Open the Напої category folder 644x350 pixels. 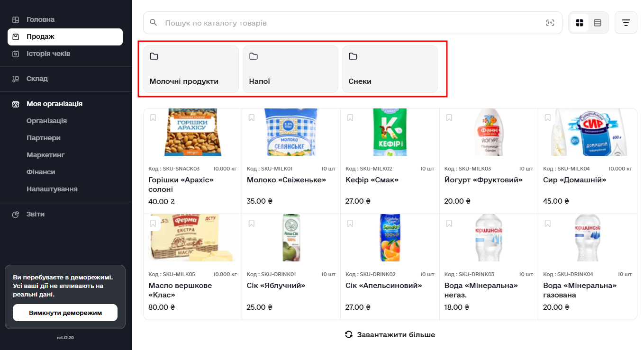click(x=290, y=69)
